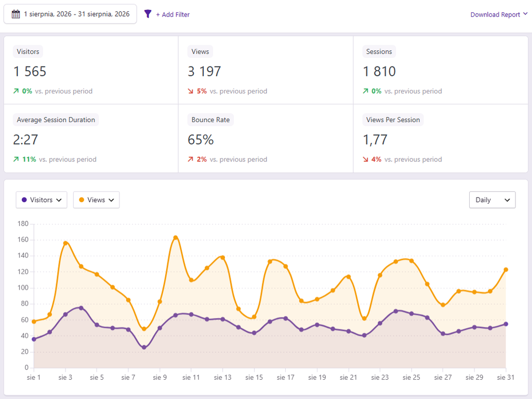Viewport: 532px width, 399px height.
Task: Click the views count 3 197
Action: [x=204, y=72]
